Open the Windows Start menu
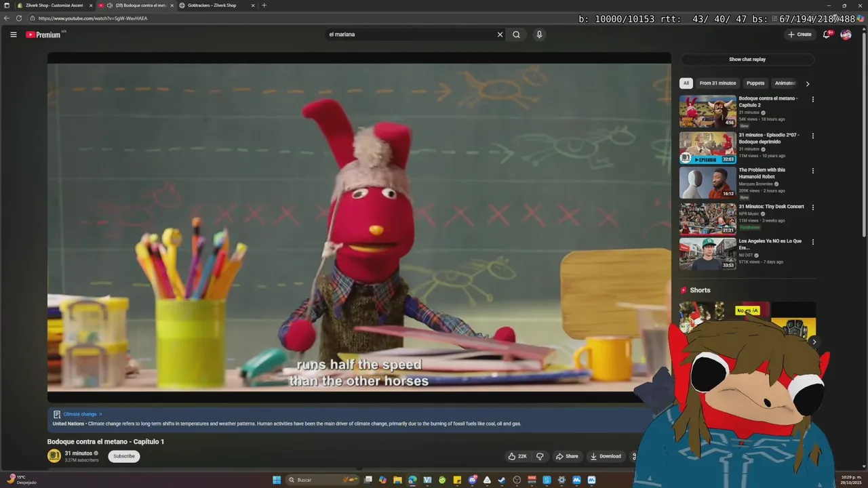This screenshot has height=488, width=868. click(x=277, y=480)
